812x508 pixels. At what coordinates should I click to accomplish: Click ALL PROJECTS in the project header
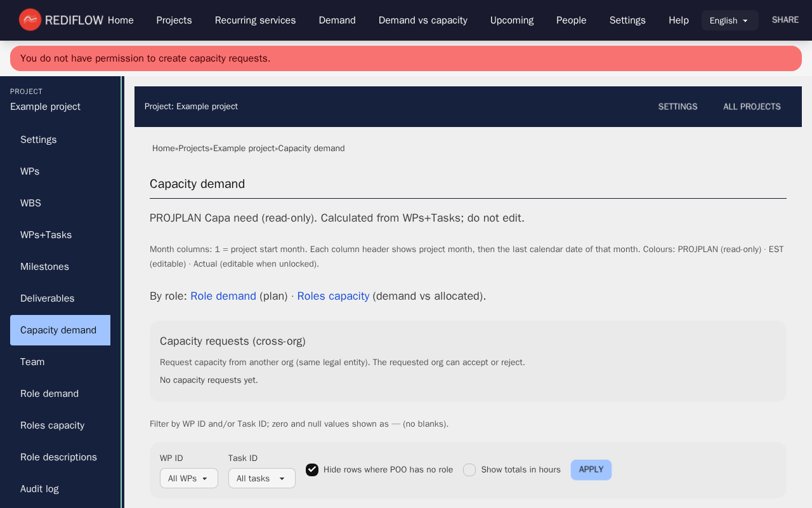pyautogui.click(x=752, y=107)
